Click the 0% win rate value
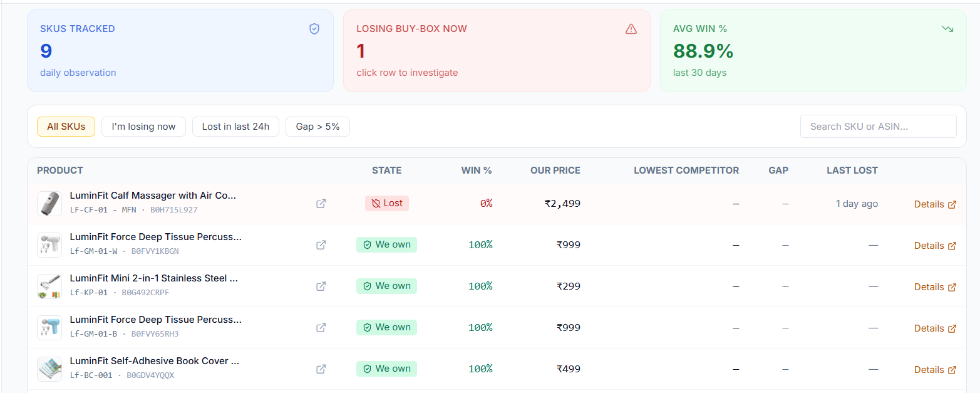Viewport: 980px width, 393px height. 487,204
